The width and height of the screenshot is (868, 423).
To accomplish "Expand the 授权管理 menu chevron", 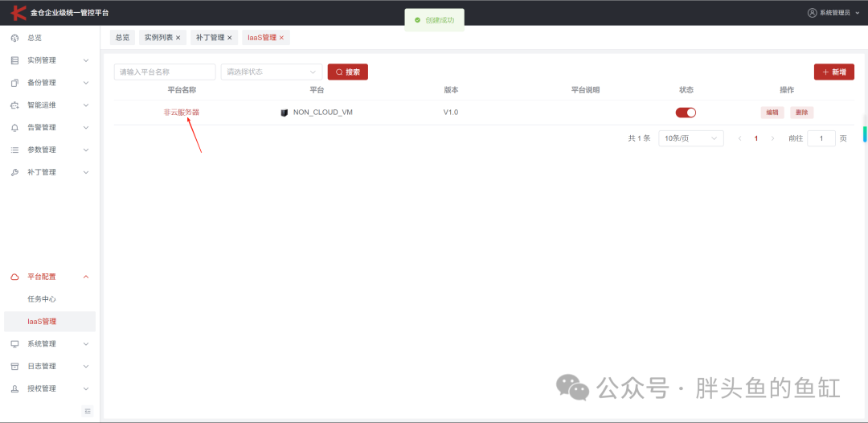I will (x=86, y=388).
